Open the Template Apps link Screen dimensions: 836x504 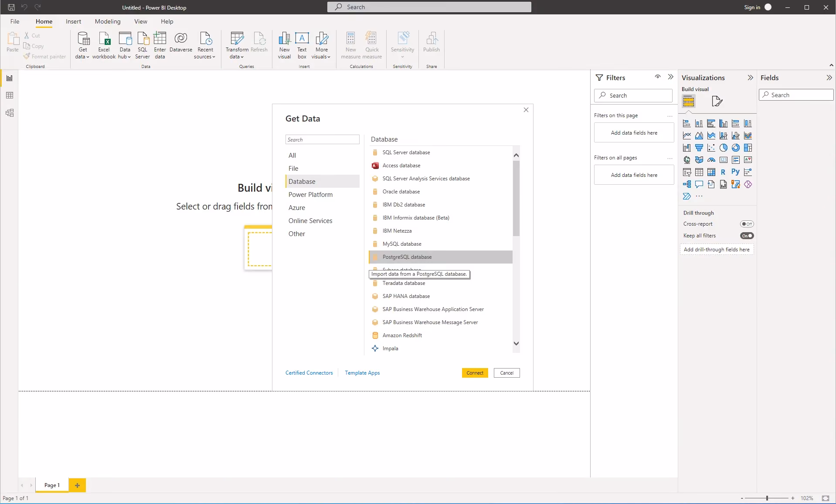[x=362, y=373]
